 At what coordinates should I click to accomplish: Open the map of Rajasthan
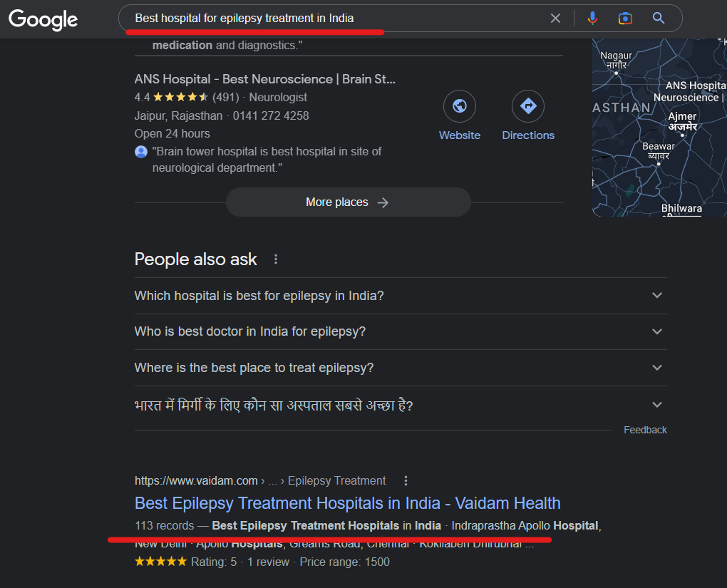pyautogui.click(x=659, y=128)
